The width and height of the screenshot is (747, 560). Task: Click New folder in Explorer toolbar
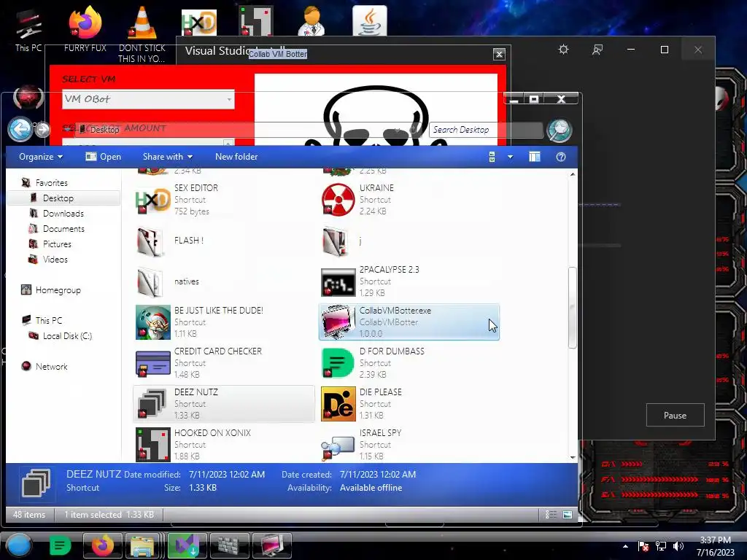point(236,157)
